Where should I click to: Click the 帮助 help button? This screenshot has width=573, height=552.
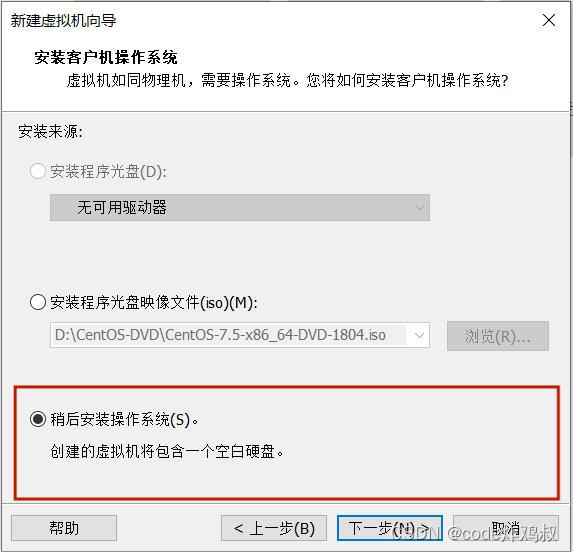tap(64, 528)
